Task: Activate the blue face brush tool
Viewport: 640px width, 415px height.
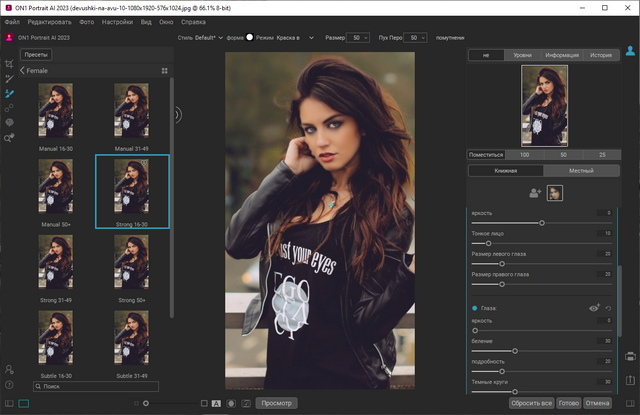Action: (9, 92)
